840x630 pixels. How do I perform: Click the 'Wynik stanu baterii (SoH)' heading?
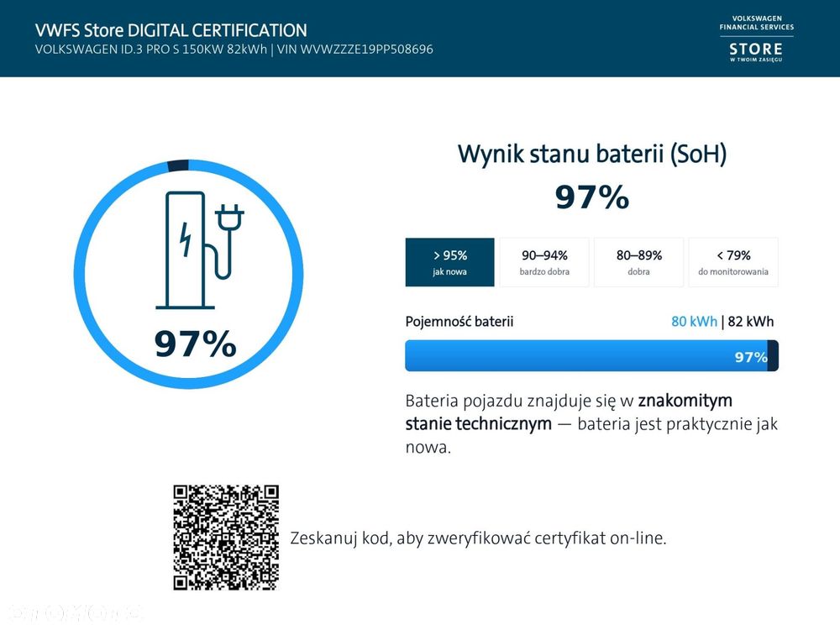pyautogui.click(x=592, y=155)
